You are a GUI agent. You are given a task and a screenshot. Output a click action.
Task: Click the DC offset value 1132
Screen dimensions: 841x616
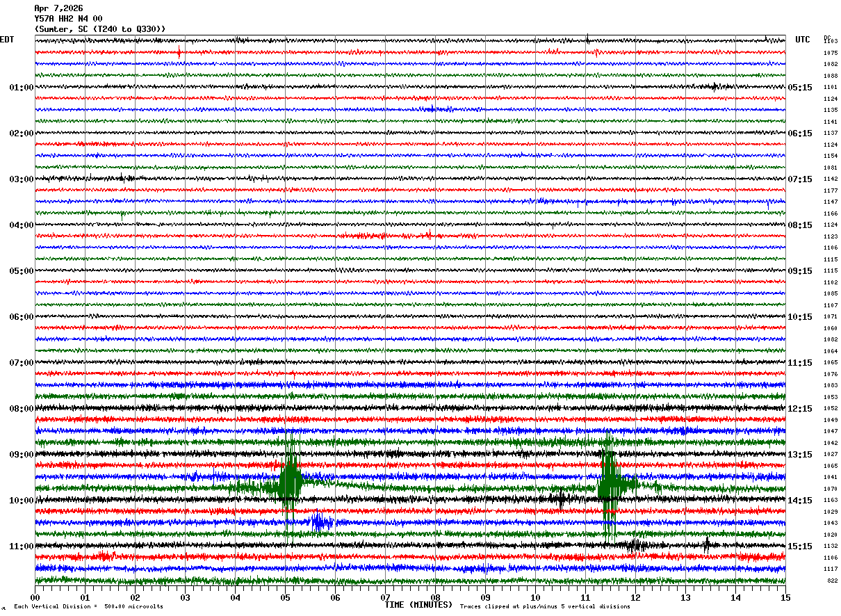click(831, 546)
